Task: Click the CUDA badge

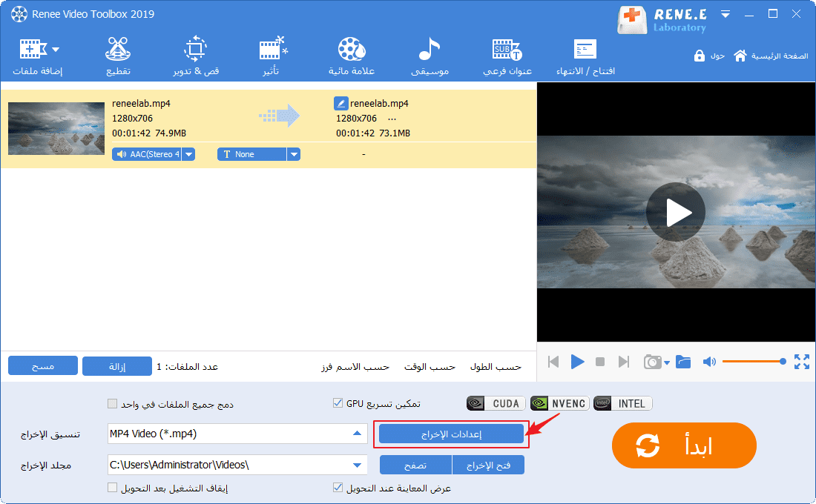Action: [x=496, y=404]
